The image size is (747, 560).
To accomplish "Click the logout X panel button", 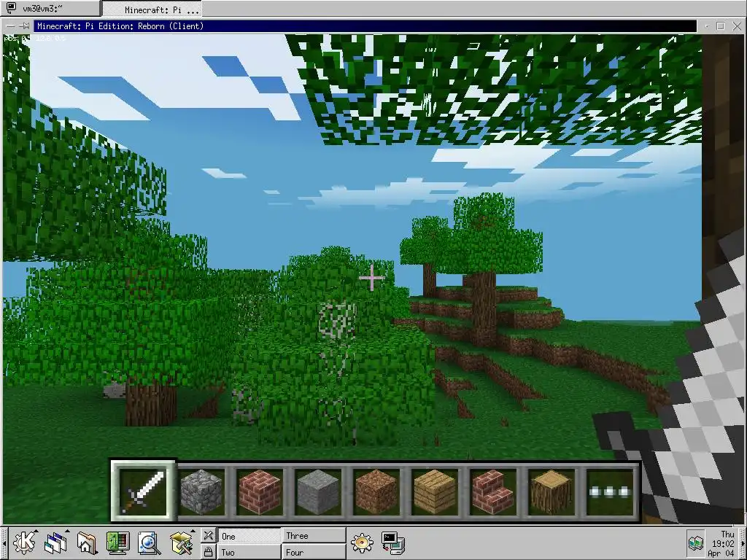I will [208, 536].
